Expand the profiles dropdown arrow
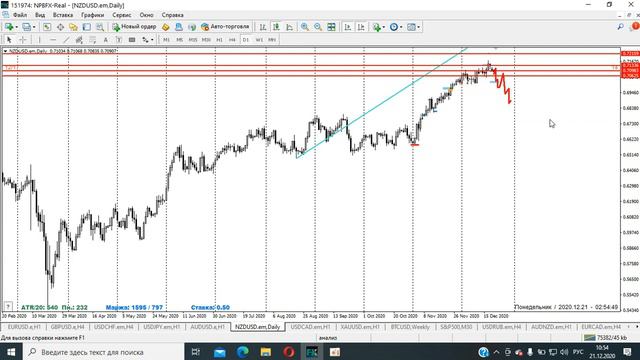Viewport: 640px width, 360px height. (34, 27)
